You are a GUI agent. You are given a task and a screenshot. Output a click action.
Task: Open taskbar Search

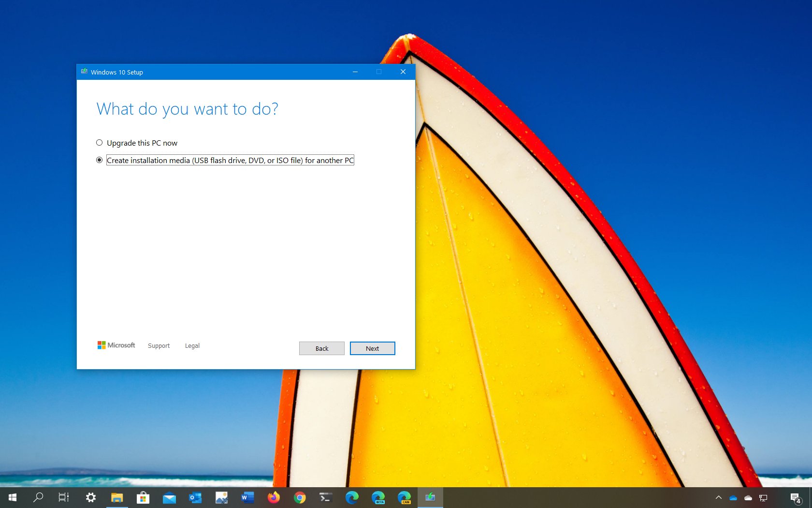pyautogui.click(x=38, y=497)
